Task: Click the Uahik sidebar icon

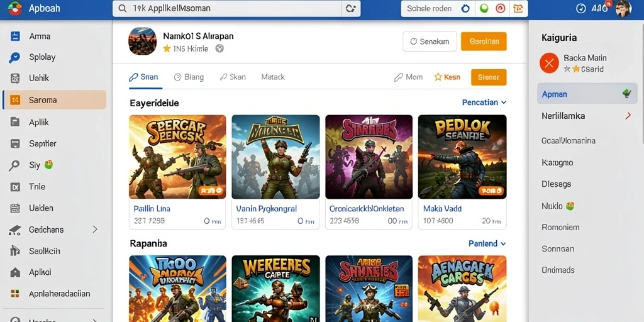Action: tap(15, 78)
